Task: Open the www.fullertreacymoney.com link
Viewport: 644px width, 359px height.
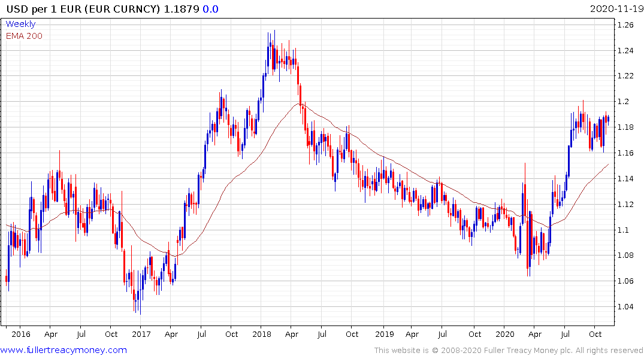Action: 64,351
